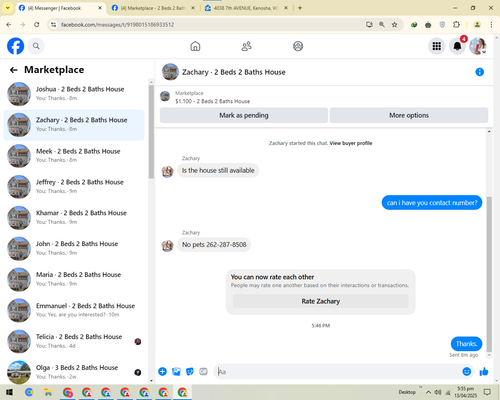Screen dimensions: 500x400
Task: Open John - 2 Beds 2 Baths House chat
Action: point(74,248)
